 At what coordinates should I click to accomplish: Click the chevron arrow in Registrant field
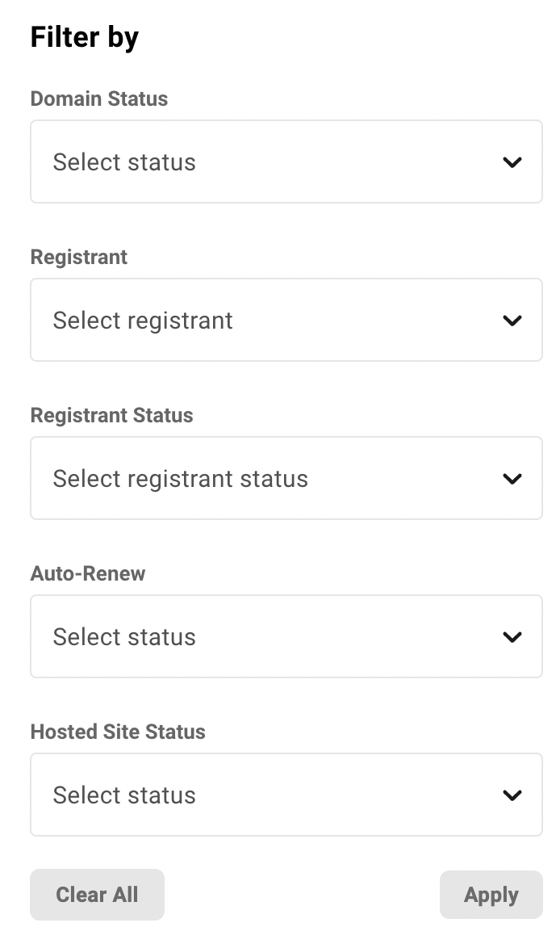(512, 321)
